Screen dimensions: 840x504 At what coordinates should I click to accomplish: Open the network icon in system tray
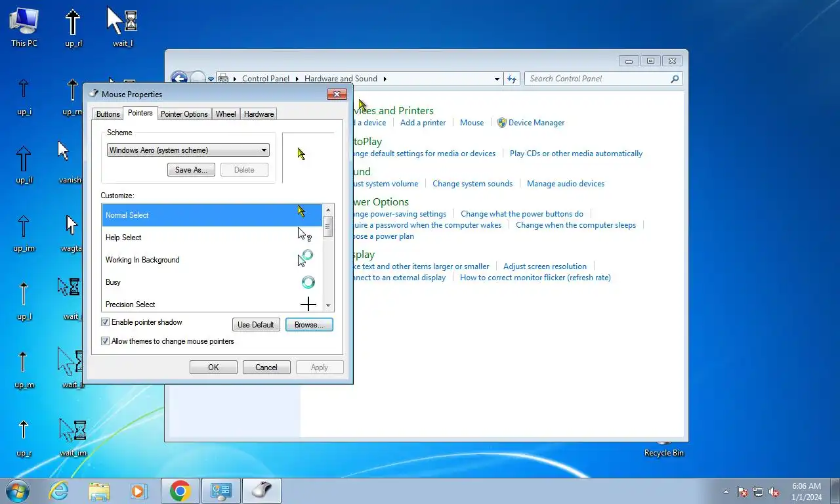pyautogui.click(x=759, y=492)
